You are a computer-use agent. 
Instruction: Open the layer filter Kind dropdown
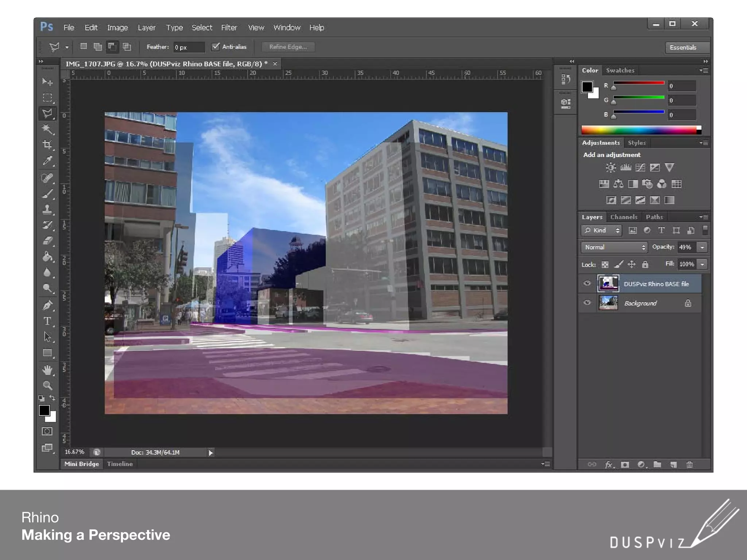click(x=602, y=230)
